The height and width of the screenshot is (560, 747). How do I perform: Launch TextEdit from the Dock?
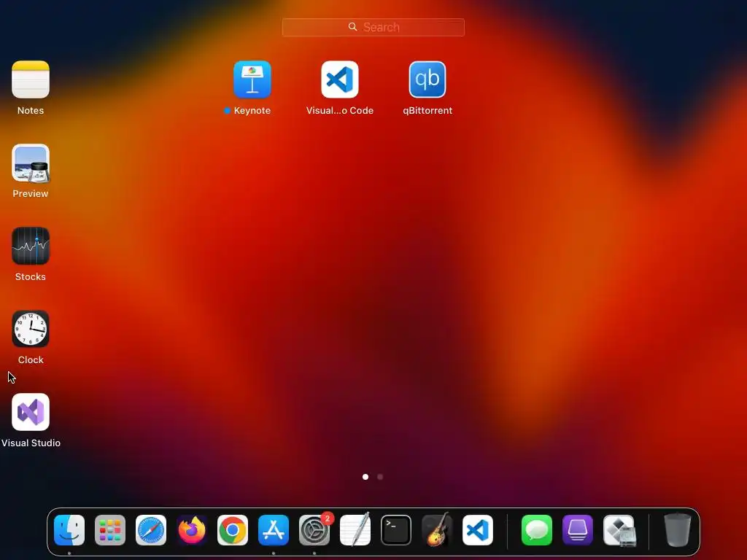point(355,529)
